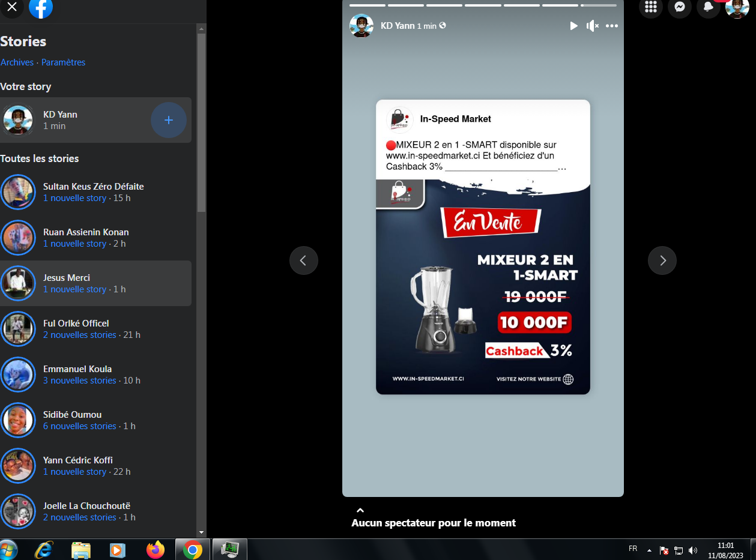The image size is (756, 560).
Task: Open the Paramètres link
Action: pos(63,62)
